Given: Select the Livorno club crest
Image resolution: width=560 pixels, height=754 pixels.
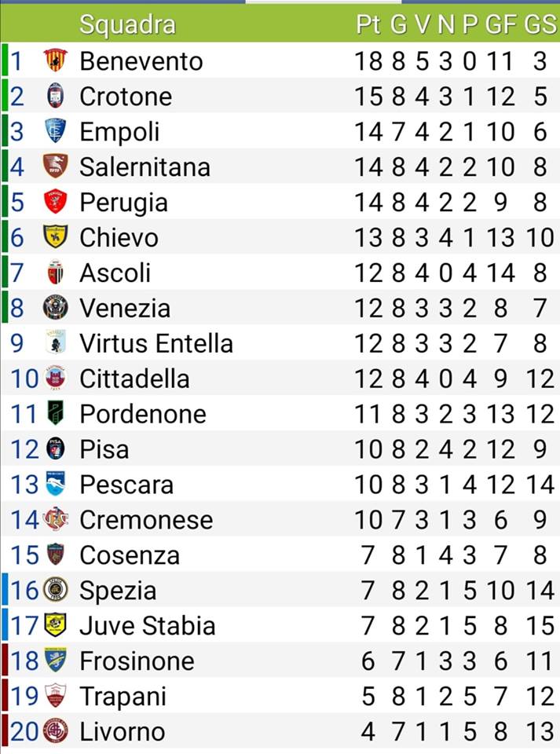Looking at the screenshot, I should coord(55,730).
